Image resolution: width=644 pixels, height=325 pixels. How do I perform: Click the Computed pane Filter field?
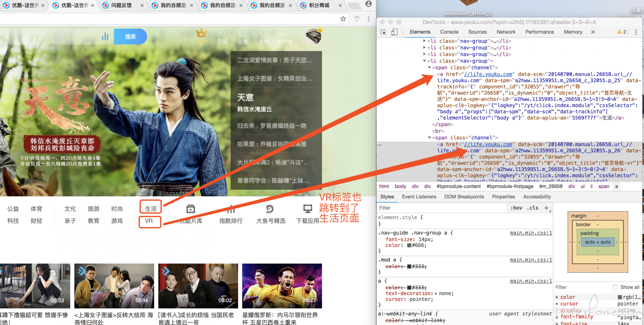(582, 287)
